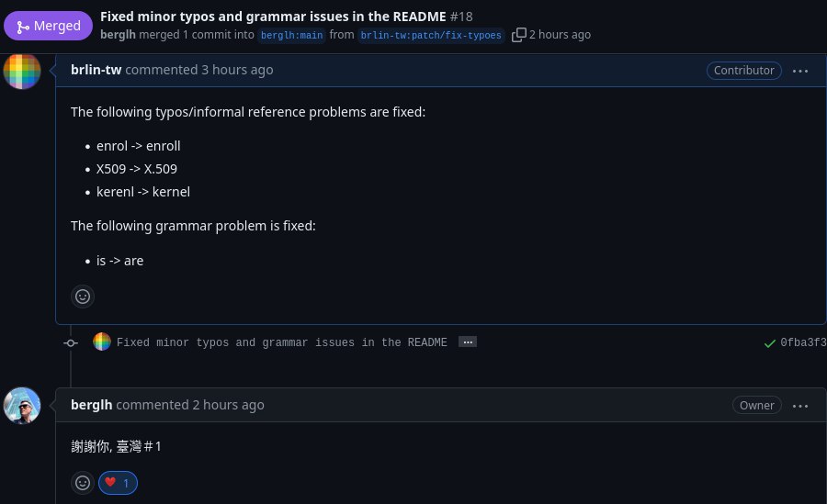
Task: Open the berglh:main base branch link
Action: 290,35
